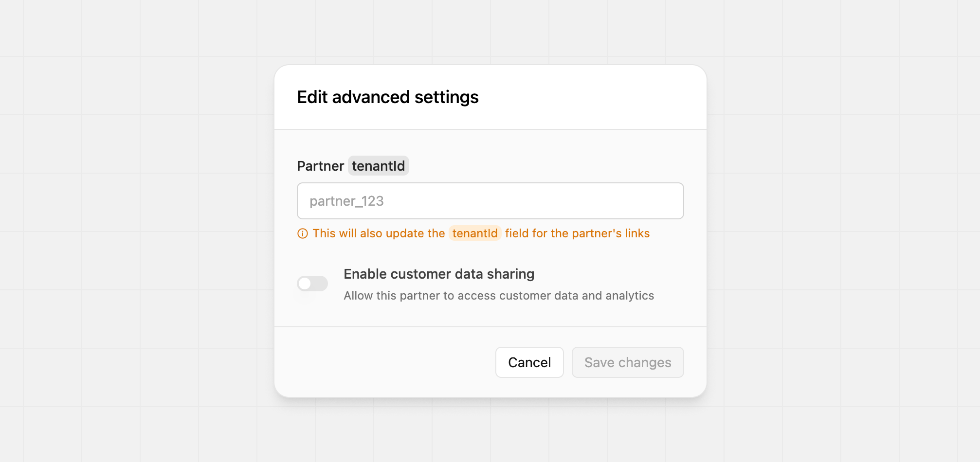Click the partner_123 placeholder text

pyautogui.click(x=346, y=201)
